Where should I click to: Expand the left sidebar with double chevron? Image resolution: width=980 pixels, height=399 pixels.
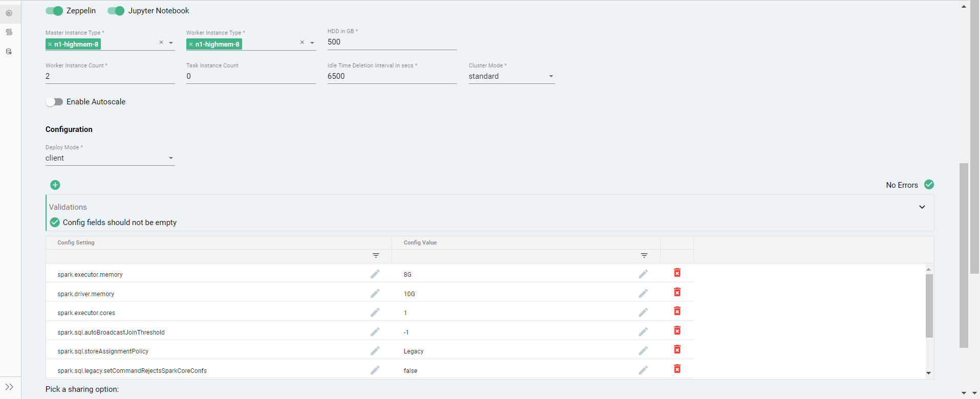click(x=9, y=387)
